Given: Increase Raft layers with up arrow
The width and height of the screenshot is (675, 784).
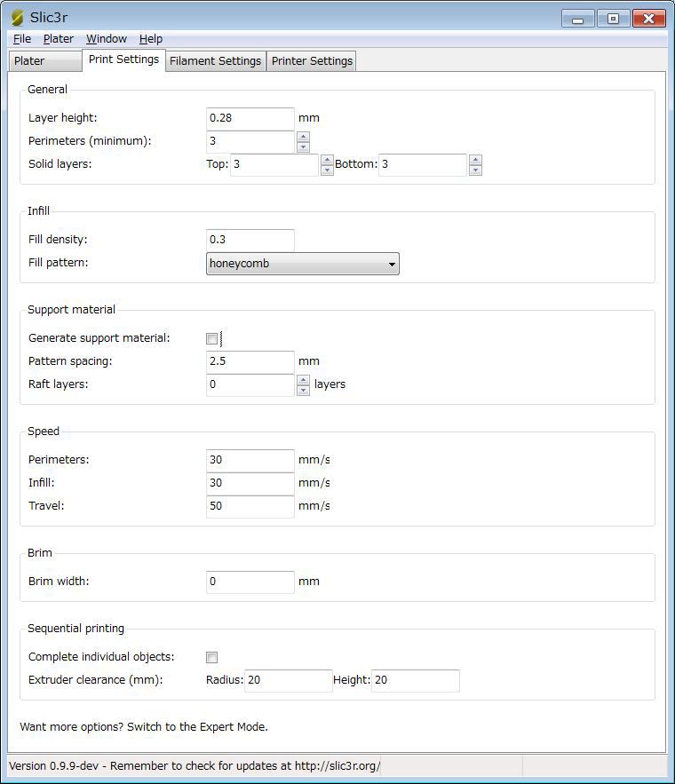Looking at the screenshot, I should click(303, 379).
